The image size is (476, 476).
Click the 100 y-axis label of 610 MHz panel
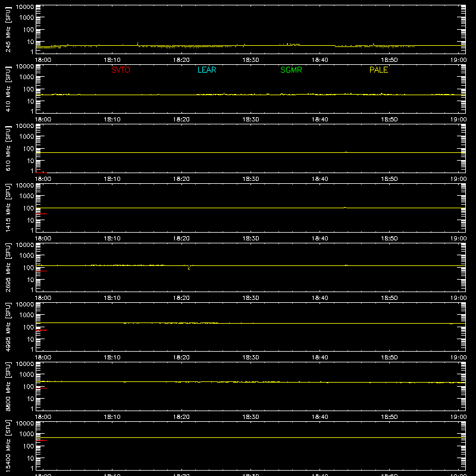(29, 148)
